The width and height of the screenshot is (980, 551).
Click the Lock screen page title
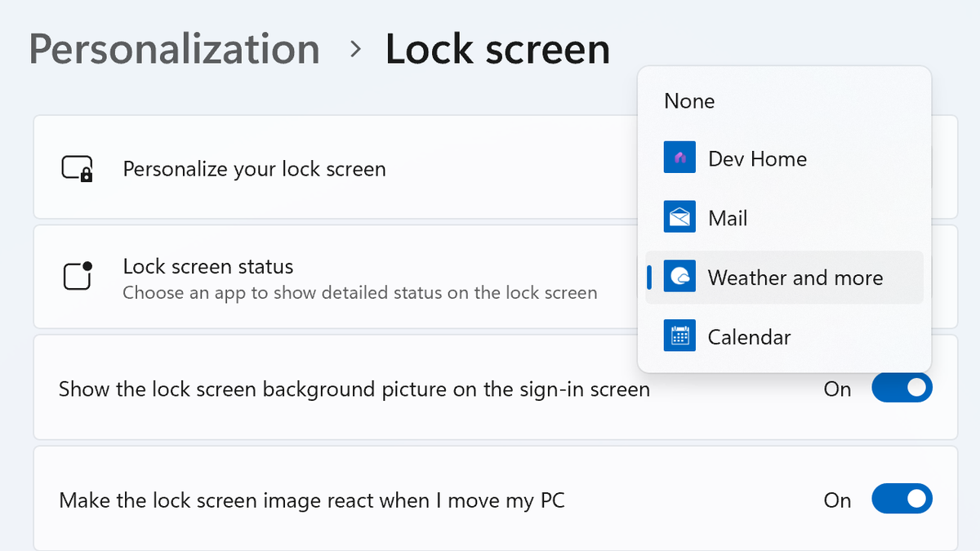point(497,49)
